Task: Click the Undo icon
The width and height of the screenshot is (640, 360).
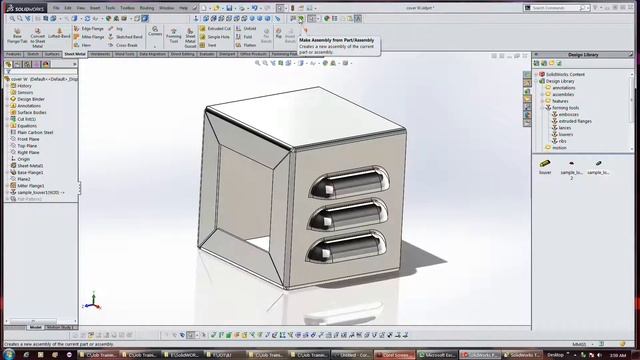Action: (255, 8)
